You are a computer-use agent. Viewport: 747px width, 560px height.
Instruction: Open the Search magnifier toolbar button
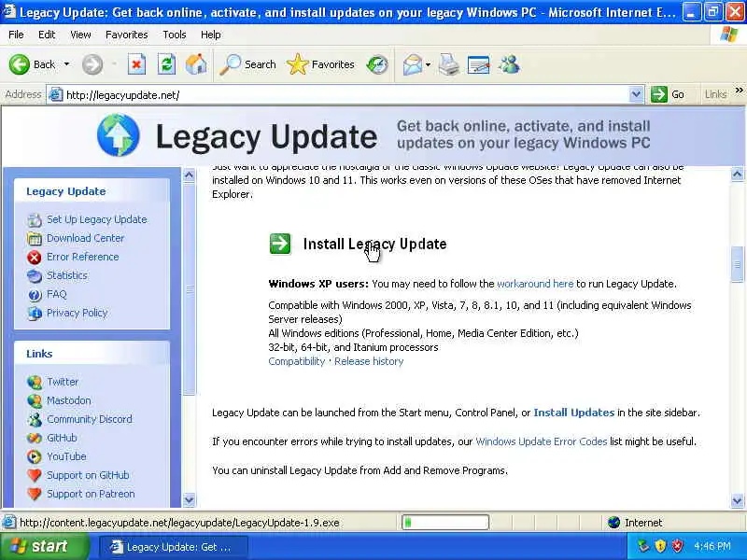click(247, 64)
